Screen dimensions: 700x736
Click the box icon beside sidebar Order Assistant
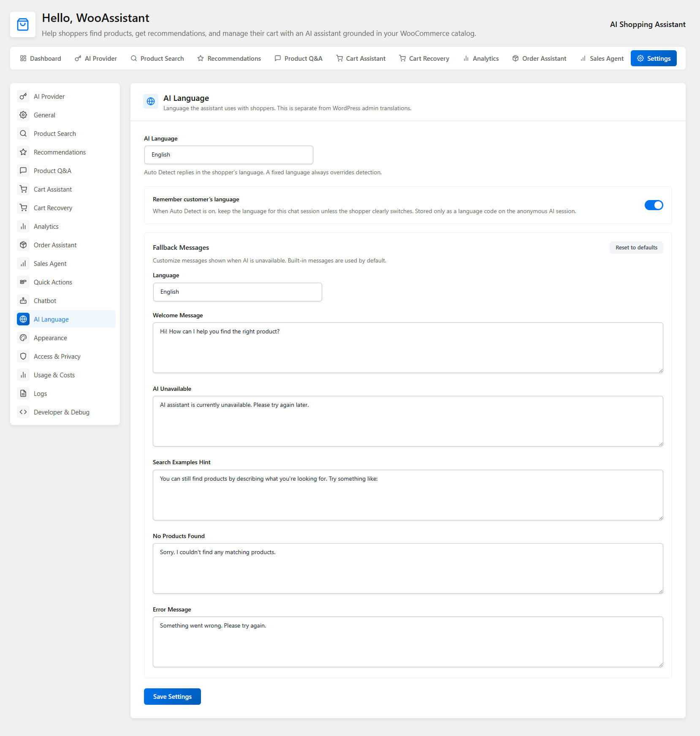coord(23,245)
